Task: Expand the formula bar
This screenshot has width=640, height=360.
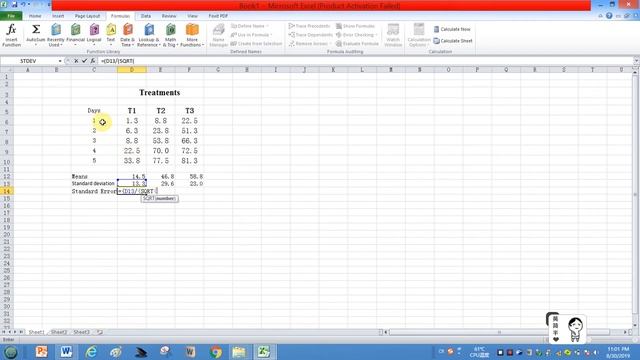Action: tap(636, 61)
